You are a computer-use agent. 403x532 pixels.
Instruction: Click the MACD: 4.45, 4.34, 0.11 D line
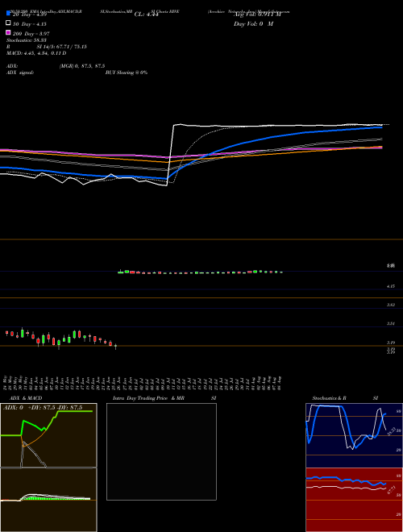click(x=36, y=53)
